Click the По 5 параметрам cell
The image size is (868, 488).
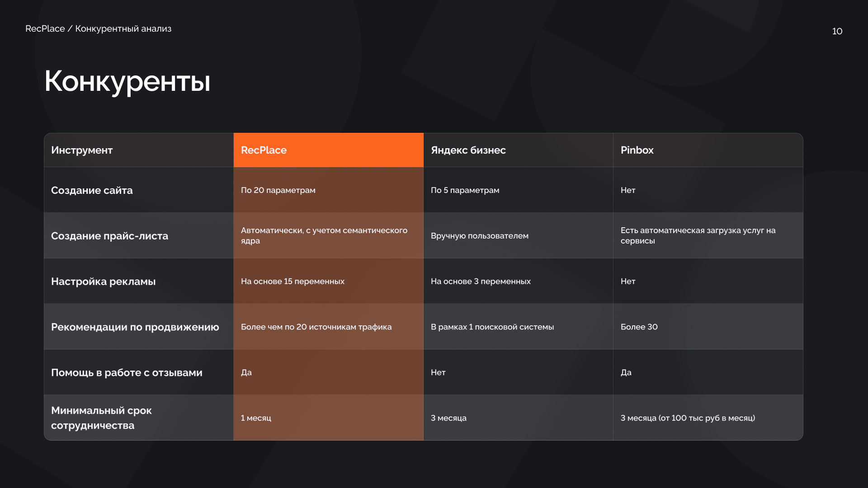tap(465, 190)
